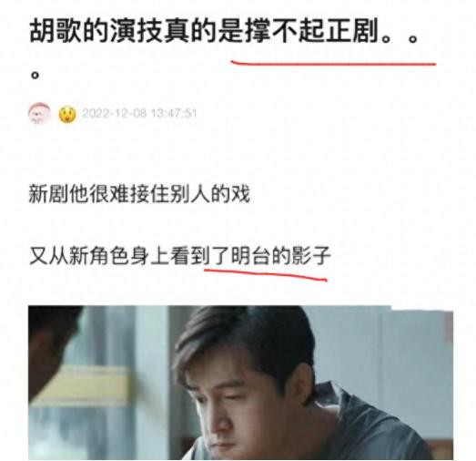
Task: Click the word 演技 in the headline
Action: click(x=136, y=30)
